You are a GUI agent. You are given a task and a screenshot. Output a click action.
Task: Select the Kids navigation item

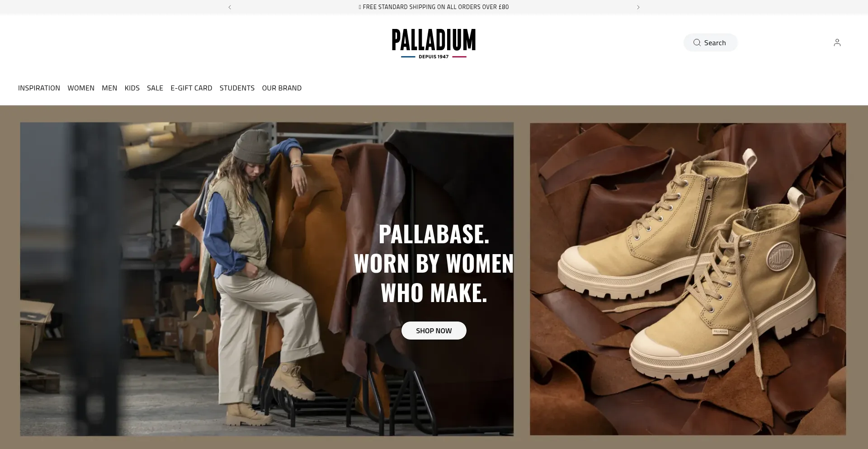132,88
